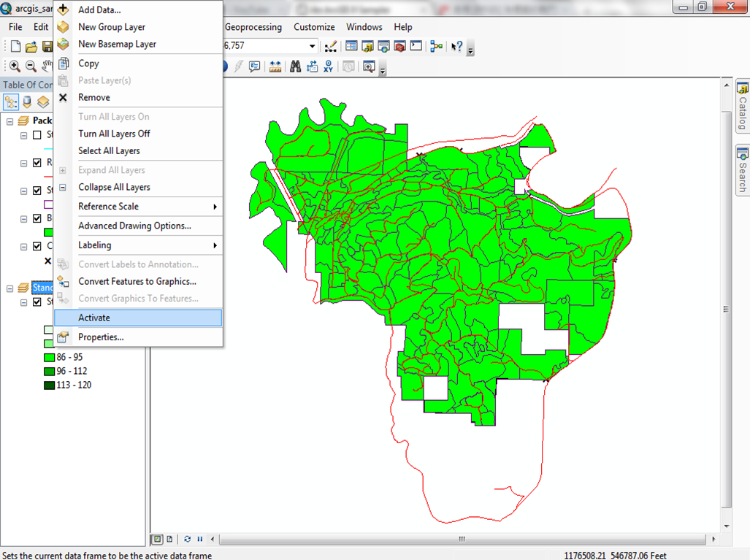Open the Catalog side panel
The width and height of the screenshot is (750, 560).
tap(742, 107)
